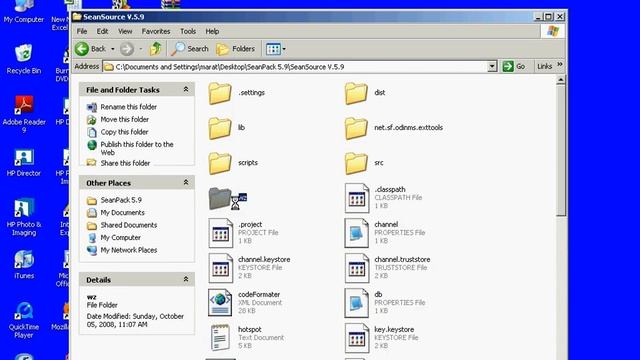Open the Favorites menu
The height and width of the screenshot is (360, 640).
156,31
